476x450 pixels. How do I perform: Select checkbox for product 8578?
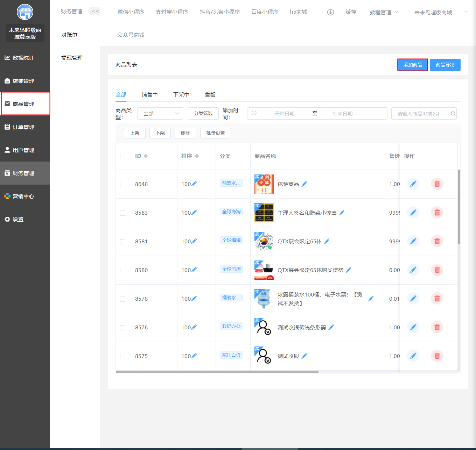click(x=123, y=299)
